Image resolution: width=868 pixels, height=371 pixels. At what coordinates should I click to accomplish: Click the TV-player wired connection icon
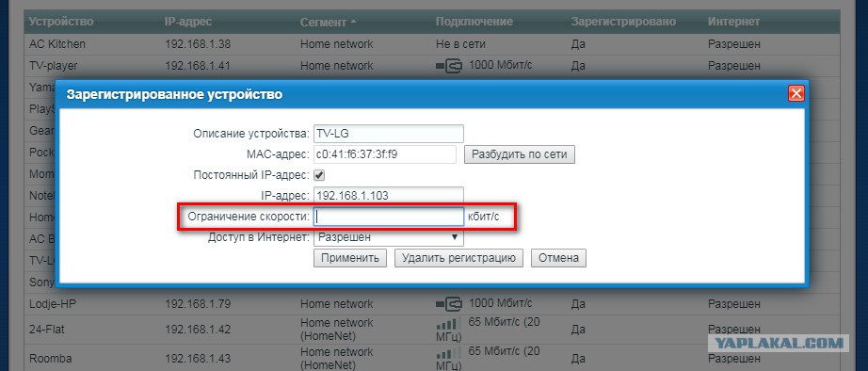point(449,66)
